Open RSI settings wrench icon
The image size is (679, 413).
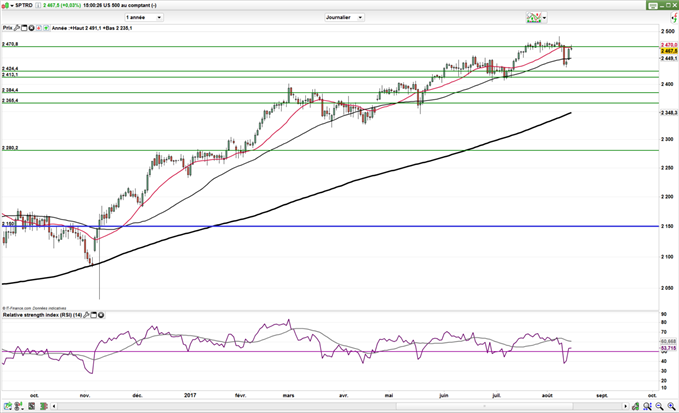(86, 315)
